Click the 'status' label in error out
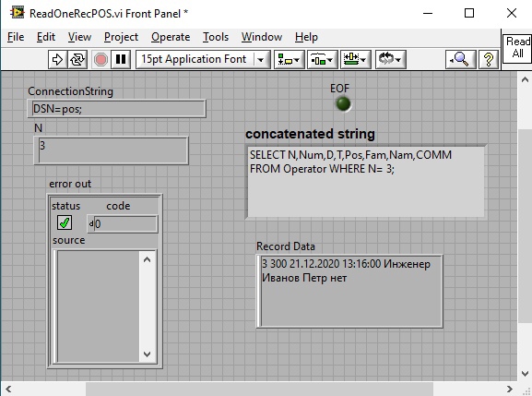 [65, 206]
